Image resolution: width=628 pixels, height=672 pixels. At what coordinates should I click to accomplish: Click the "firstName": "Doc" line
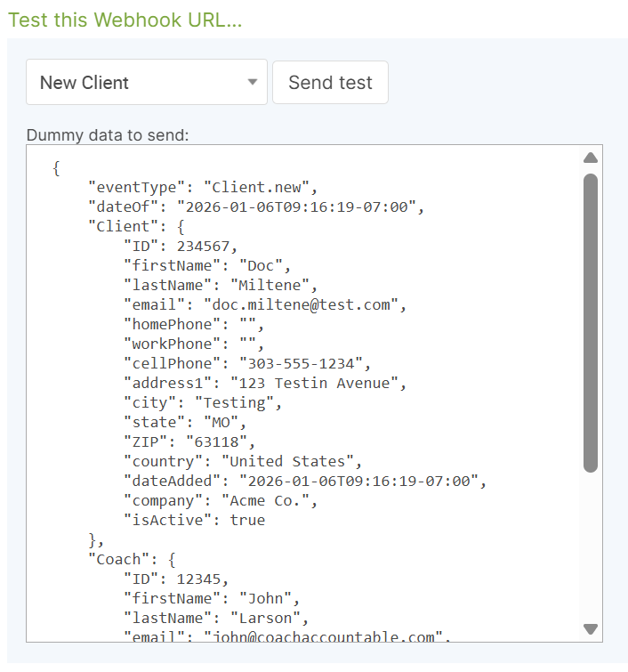point(207,266)
